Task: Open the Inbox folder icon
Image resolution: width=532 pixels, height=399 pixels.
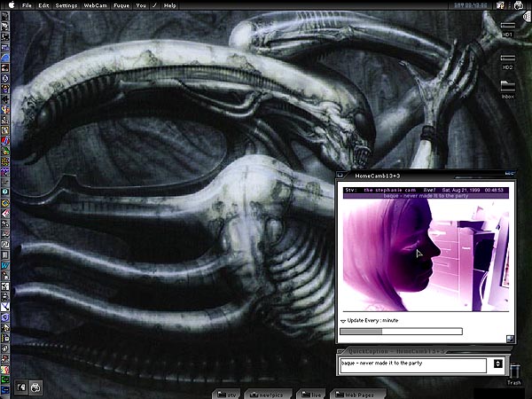Action: pyautogui.click(x=508, y=87)
